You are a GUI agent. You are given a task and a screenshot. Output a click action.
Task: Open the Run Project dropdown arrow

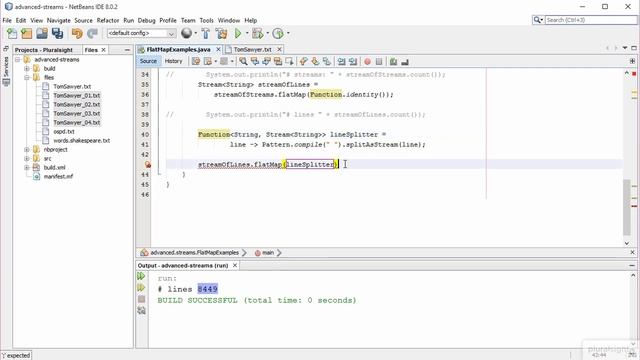pyautogui.click(x=247, y=33)
